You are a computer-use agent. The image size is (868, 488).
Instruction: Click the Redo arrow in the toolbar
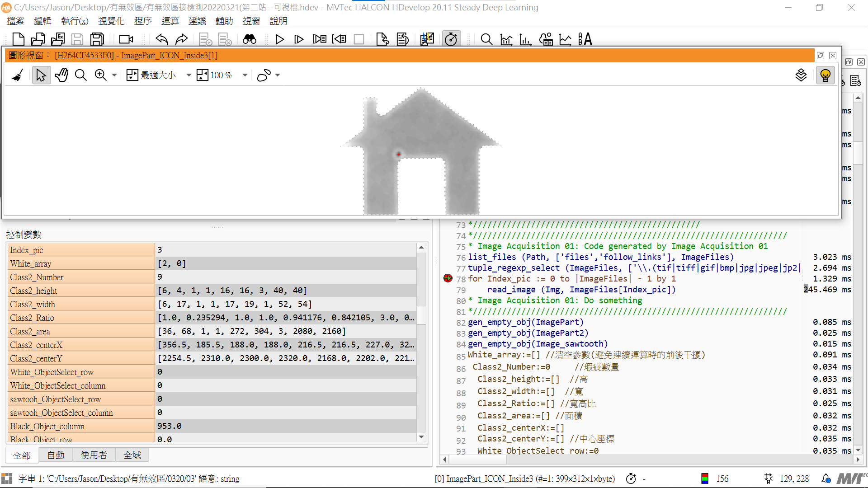(x=182, y=39)
